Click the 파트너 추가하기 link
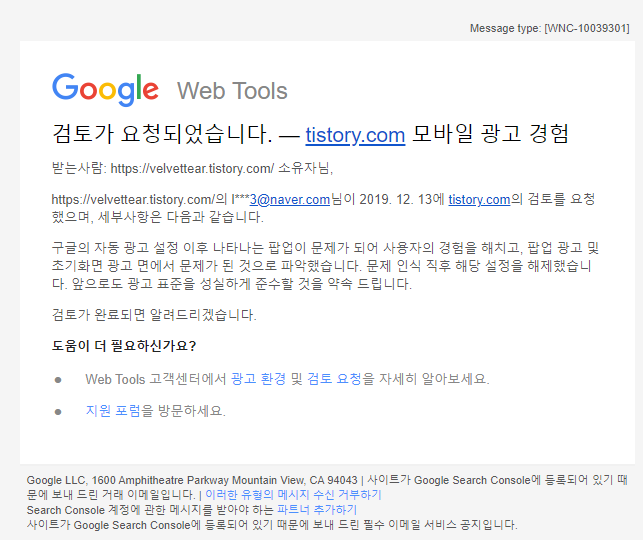 pos(317,510)
